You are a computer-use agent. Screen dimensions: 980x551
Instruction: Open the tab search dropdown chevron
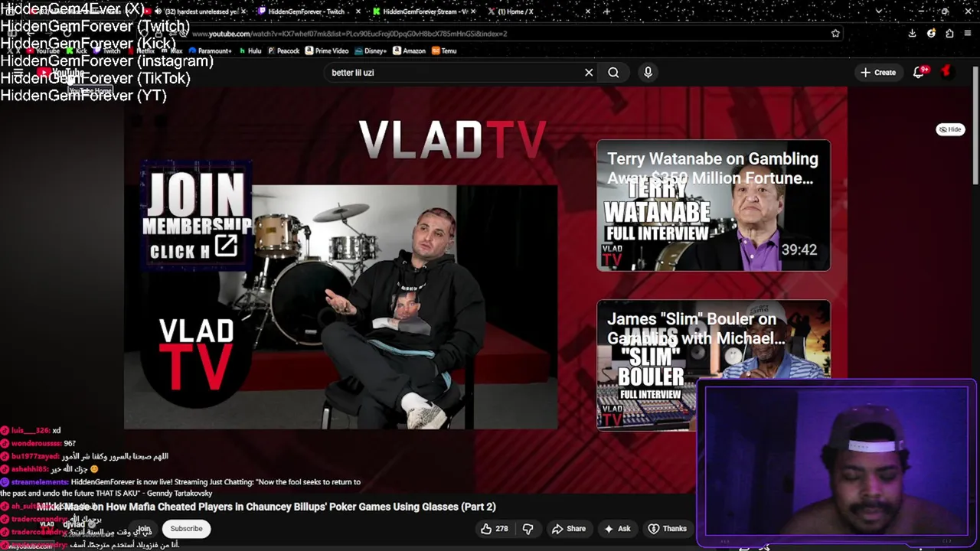pos(878,11)
